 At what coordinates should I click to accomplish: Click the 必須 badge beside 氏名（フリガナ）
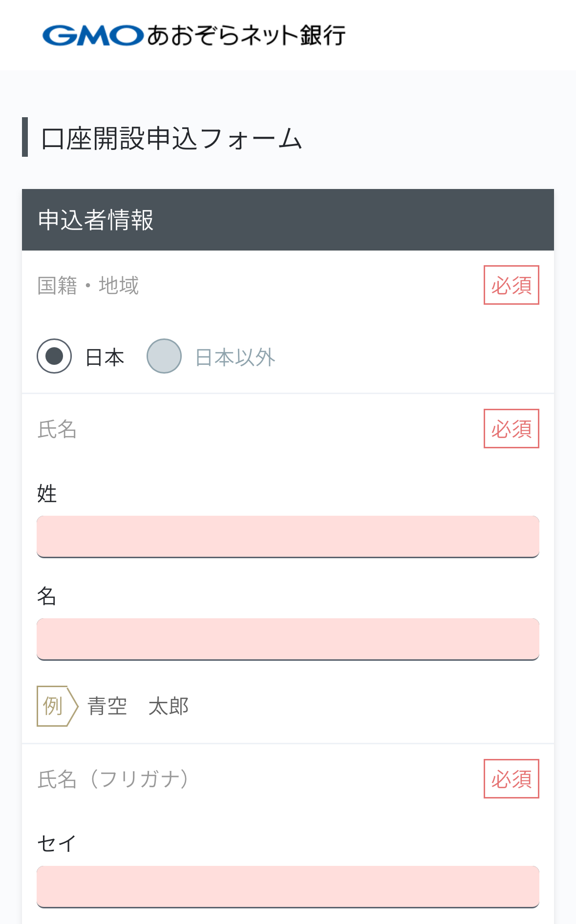click(511, 779)
